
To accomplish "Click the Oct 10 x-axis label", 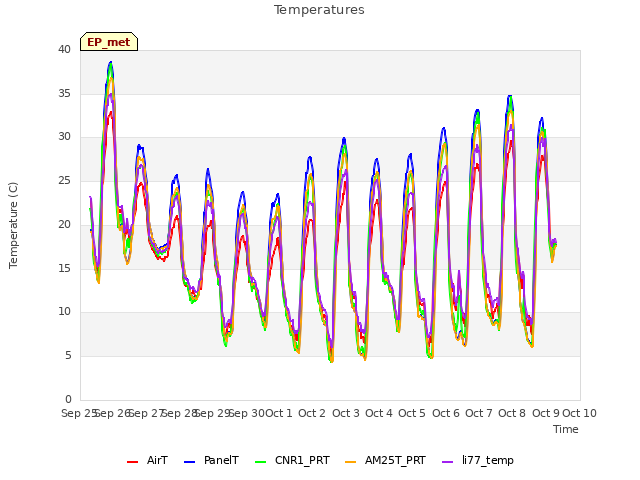I will [580, 413].
